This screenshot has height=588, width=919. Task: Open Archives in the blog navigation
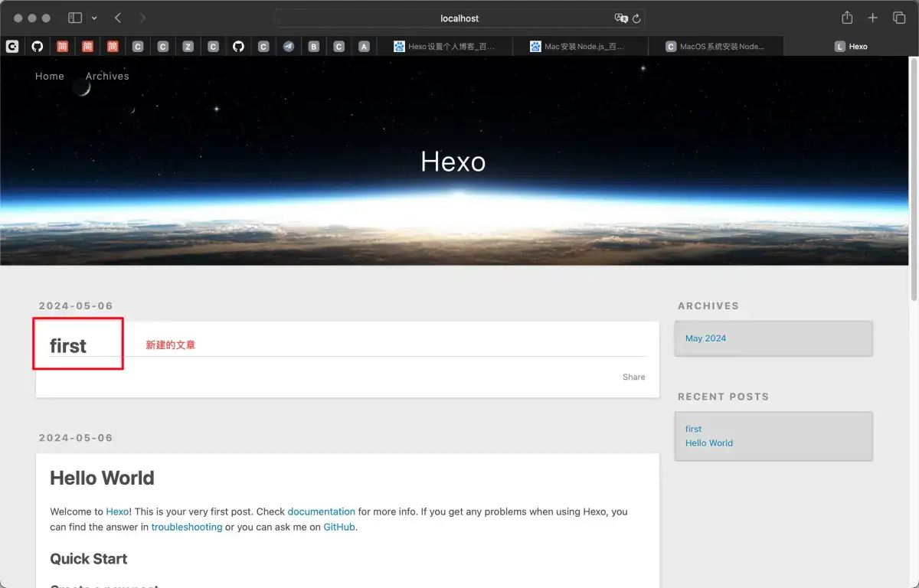(107, 76)
